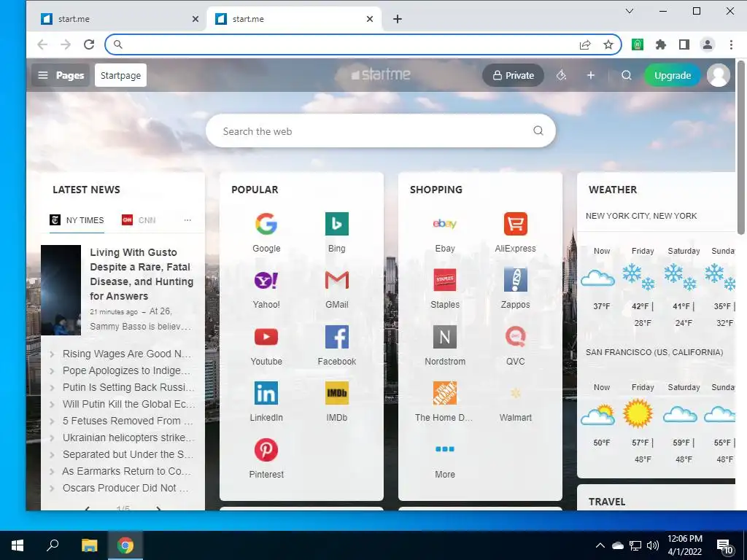Viewport: 747px width, 560px height.
Task: Submit search with the magnifier button
Action: pos(538,131)
